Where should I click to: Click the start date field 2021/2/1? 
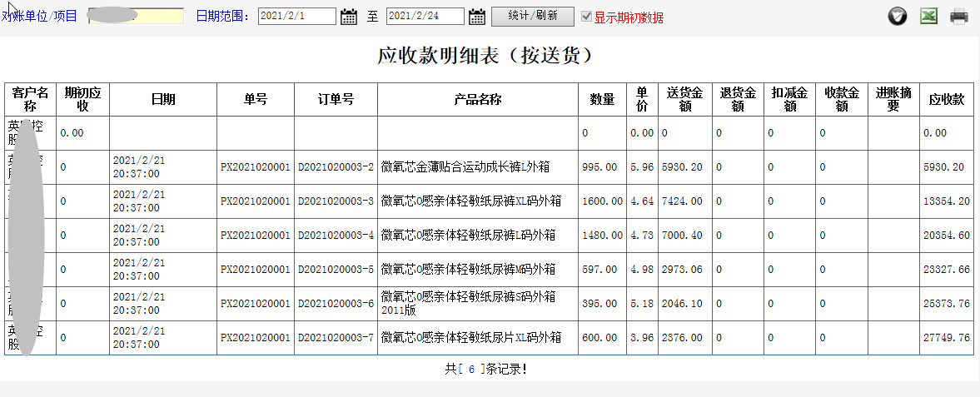coord(296,17)
